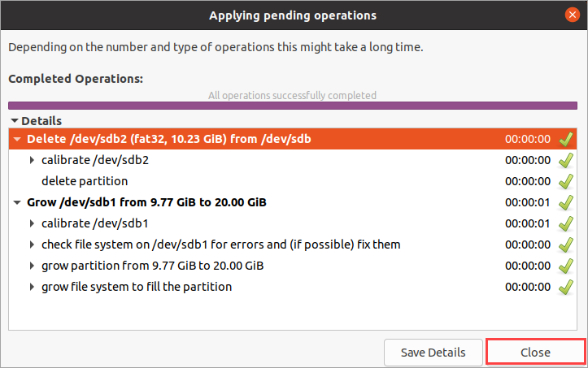Click checkmark next to delete partition
This screenshot has height=368, width=588.
click(x=566, y=181)
